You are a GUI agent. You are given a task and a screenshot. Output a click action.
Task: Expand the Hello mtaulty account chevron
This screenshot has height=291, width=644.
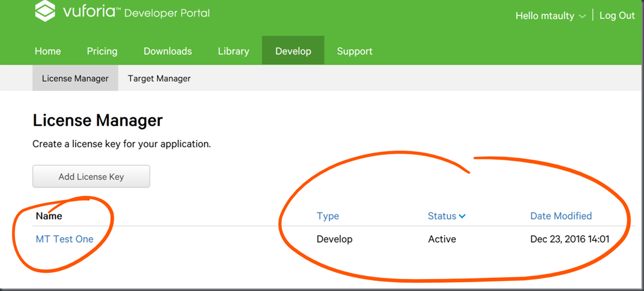(x=582, y=16)
